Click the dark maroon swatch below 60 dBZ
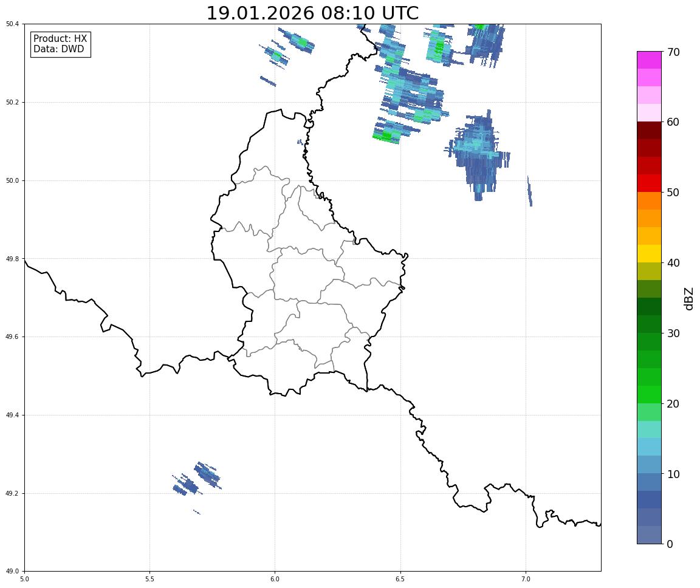Image resolution: width=700 pixels, height=588 pixels. click(649, 130)
